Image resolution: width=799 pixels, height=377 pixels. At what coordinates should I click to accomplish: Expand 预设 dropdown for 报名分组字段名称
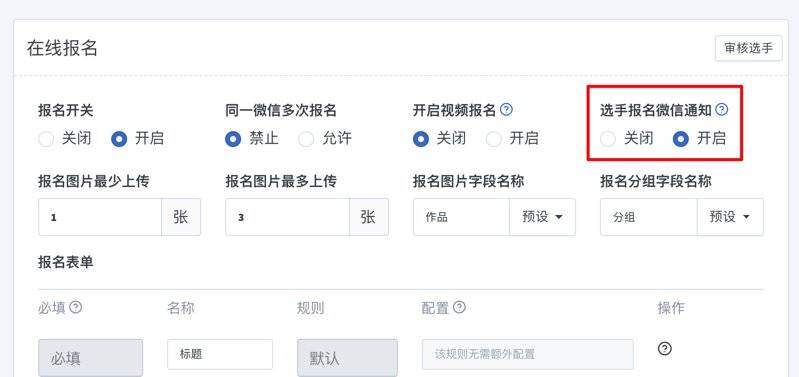click(730, 217)
